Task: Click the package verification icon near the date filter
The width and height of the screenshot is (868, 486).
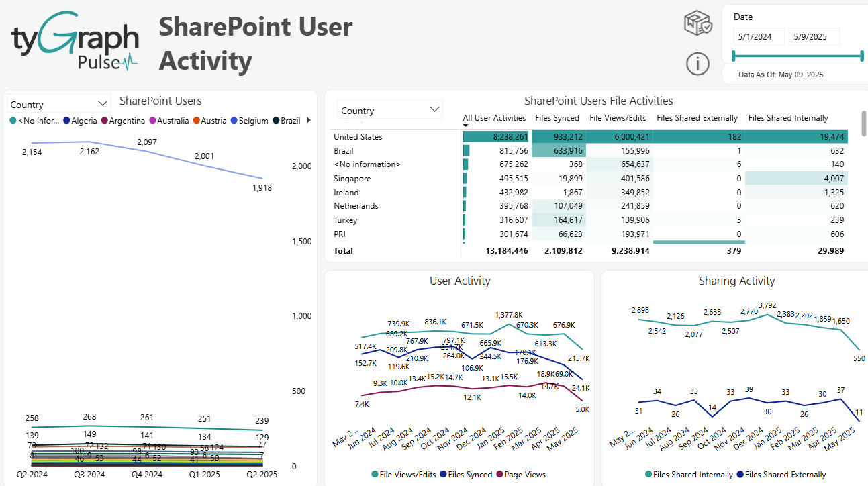Action: 697,22
